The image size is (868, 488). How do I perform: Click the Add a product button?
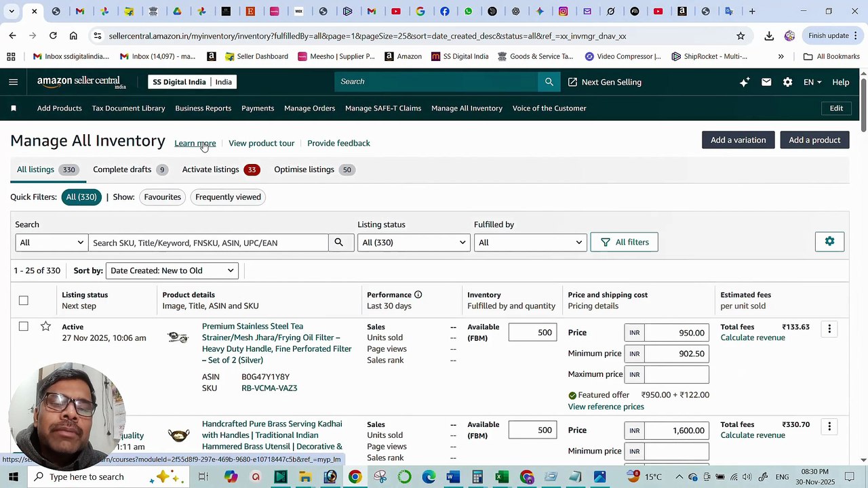[x=814, y=140]
